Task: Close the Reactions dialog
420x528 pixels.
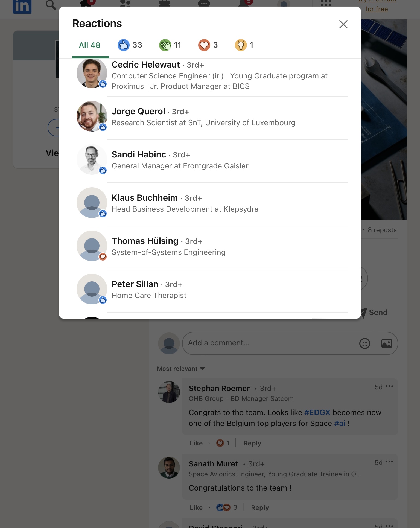Action: point(343,24)
